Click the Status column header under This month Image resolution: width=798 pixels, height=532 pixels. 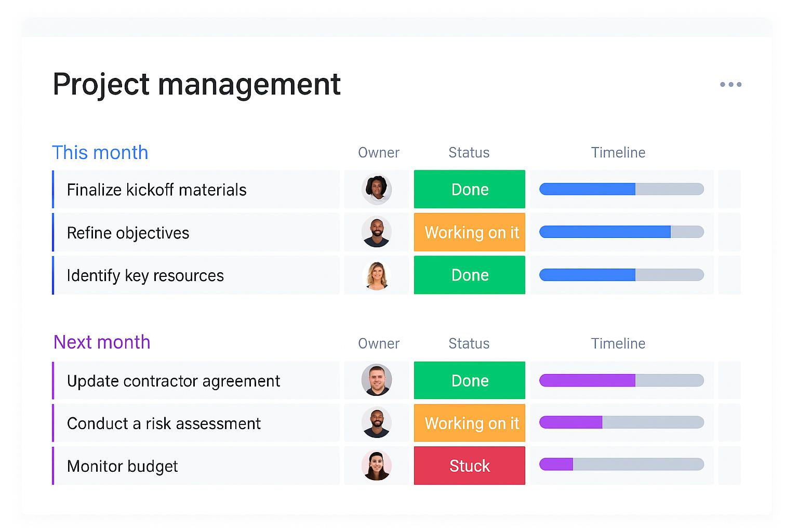(469, 153)
